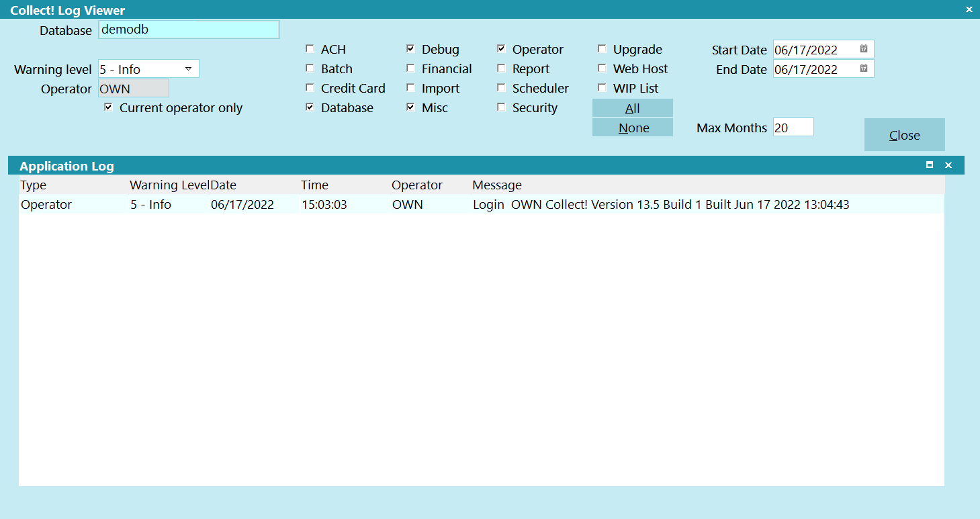
Task: Uncheck Current operator only
Action: pos(108,107)
